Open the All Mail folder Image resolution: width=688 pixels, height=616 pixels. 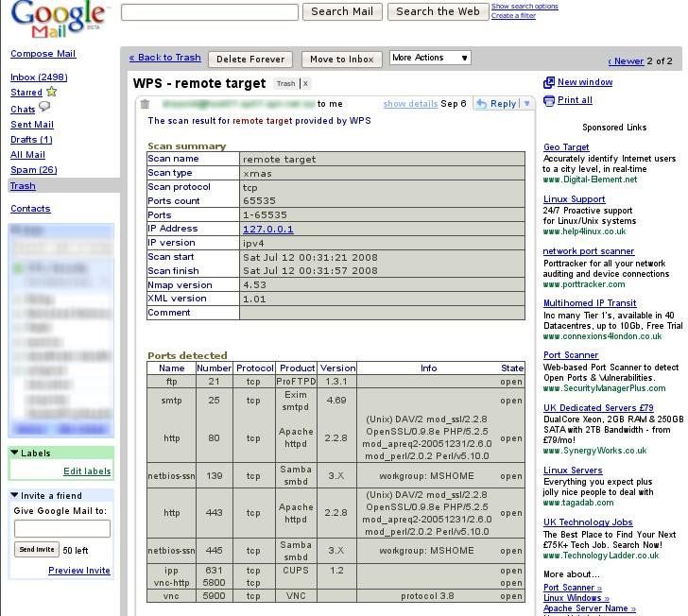click(27, 155)
